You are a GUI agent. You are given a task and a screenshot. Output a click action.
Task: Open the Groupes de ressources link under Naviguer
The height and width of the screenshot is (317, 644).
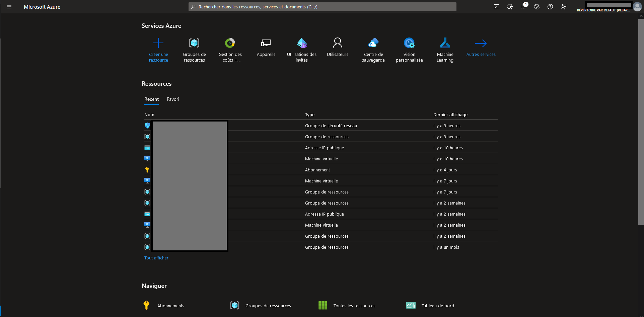268,306
